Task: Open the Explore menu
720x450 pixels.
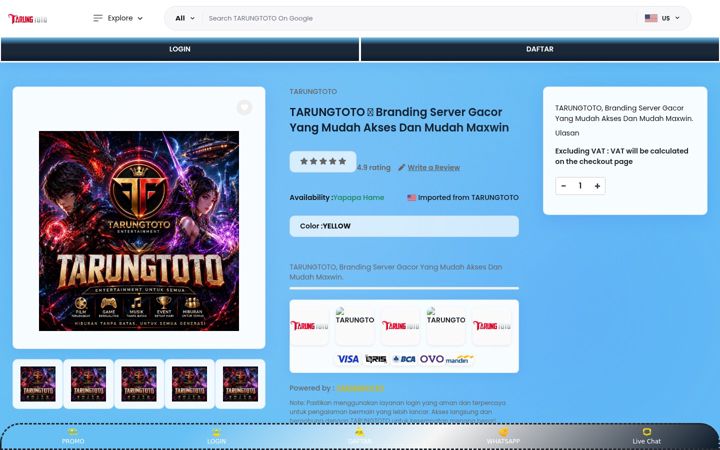Action: click(118, 18)
